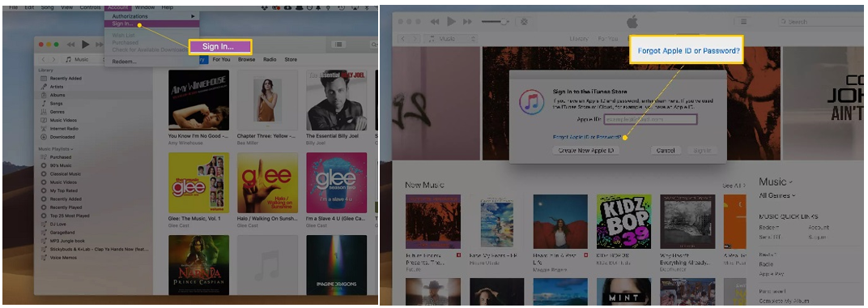Click Cancel in the sign-in dialog
The image size is (868, 308).
(x=666, y=150)
